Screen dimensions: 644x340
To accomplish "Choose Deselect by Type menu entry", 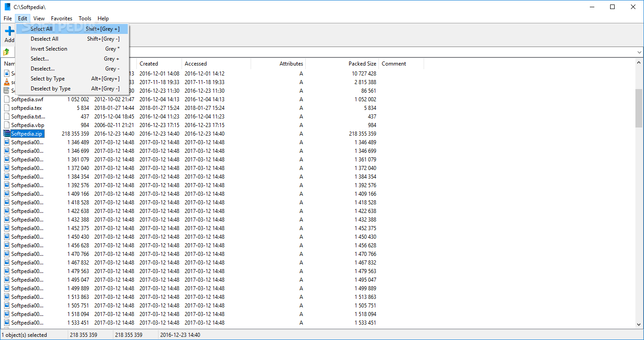I will click(x=72, y=89).
